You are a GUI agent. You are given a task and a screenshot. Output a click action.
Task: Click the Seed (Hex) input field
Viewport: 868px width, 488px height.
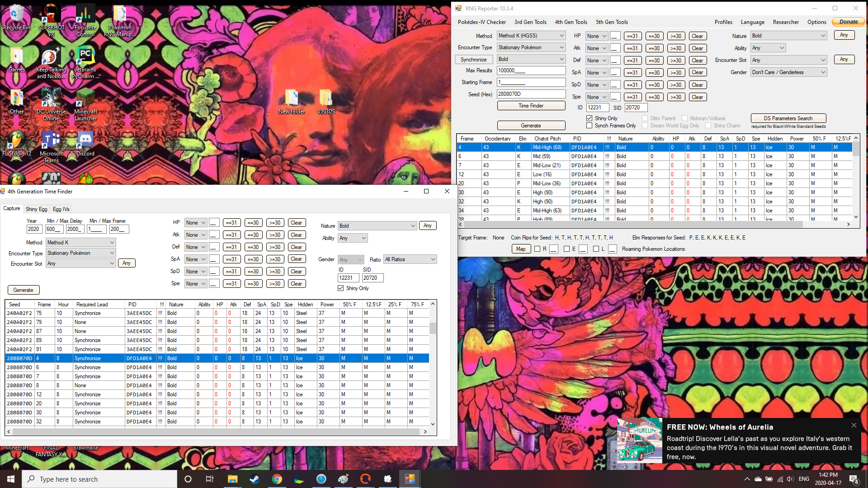[531, 94]
